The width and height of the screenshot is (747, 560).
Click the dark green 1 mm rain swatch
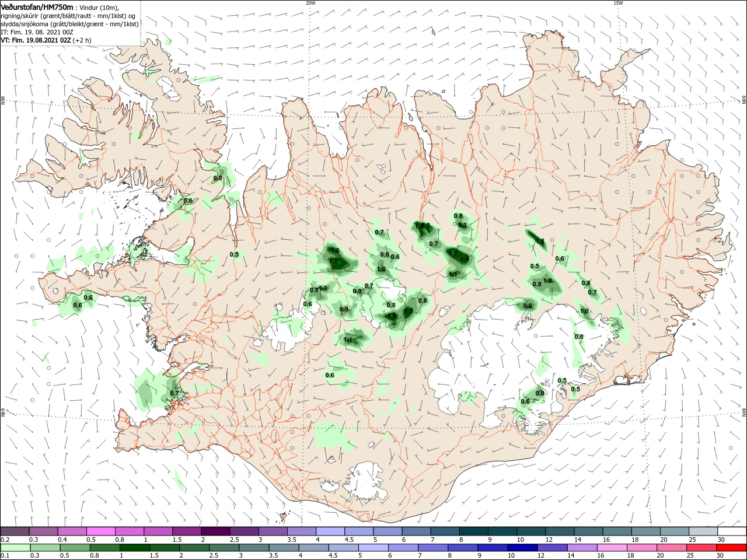(x=134, y=547)
